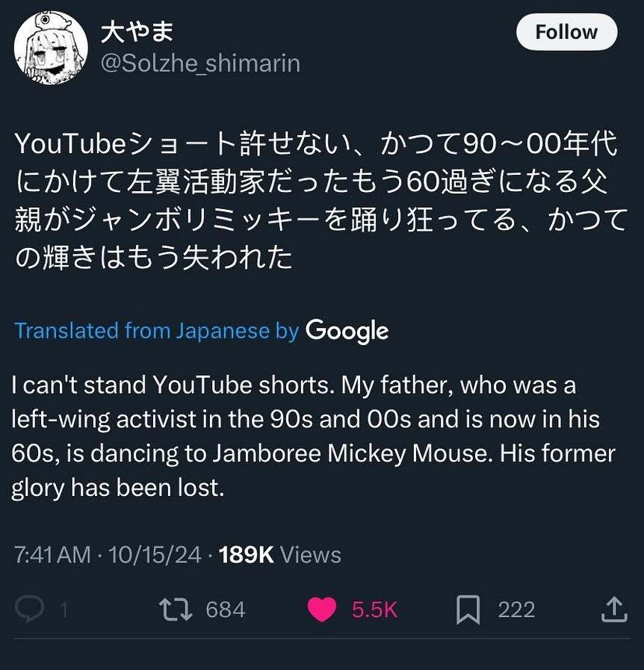Click the 10/15/24 date
Screen dimensions: 644x670
pos(155,555)
